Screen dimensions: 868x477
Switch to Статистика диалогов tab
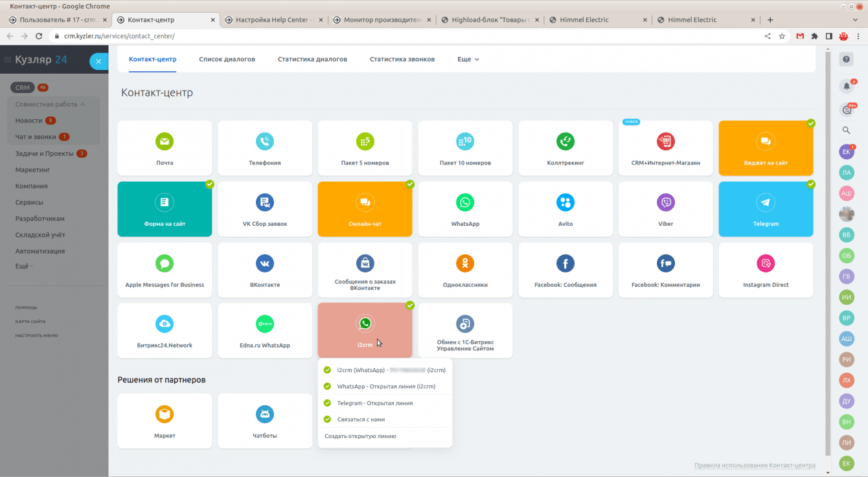[x=312, y=60]
